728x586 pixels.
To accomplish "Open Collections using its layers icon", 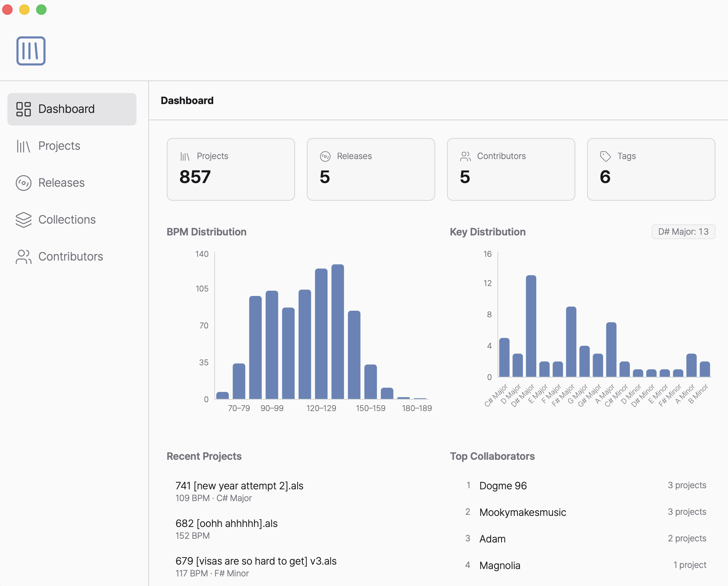I will 23,220.
